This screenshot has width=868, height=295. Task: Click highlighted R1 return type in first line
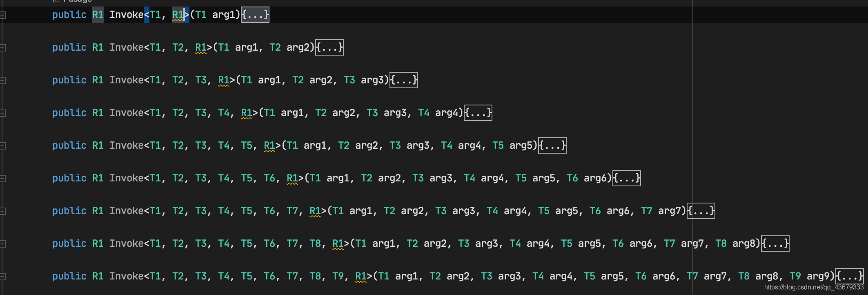tap(98, 15)
